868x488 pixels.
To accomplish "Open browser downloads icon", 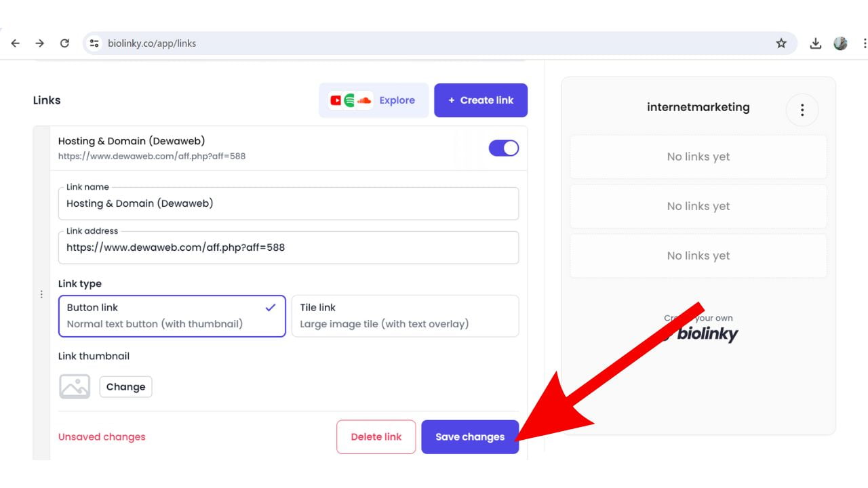I will [816, 43].
